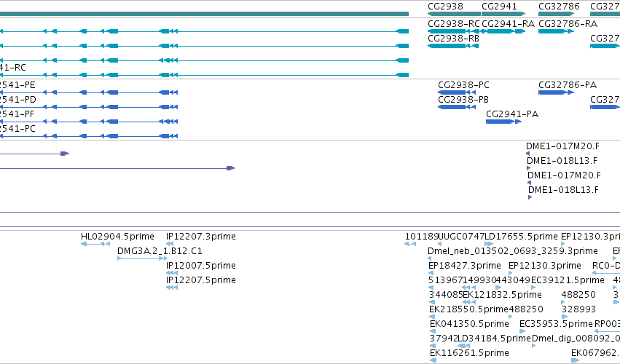Image resolution: width=620 pixels, height=364 pixels.
Task: Select the 2541-PC coding sequence label
Action: [x=17, y=129]
